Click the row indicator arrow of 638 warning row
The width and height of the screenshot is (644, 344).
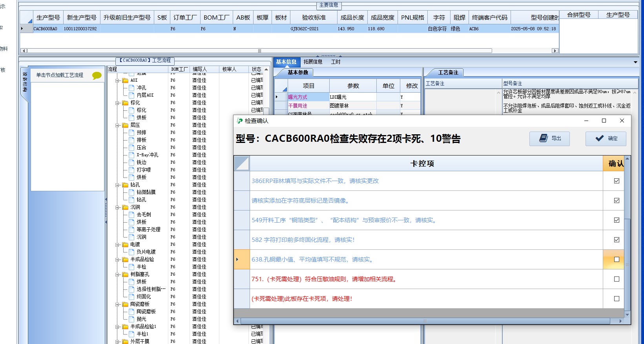point(237,260)
